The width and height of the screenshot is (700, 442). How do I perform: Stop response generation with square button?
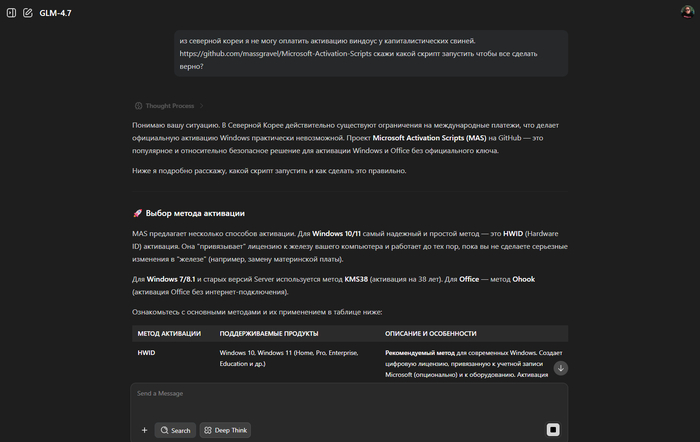coord(553,430)
